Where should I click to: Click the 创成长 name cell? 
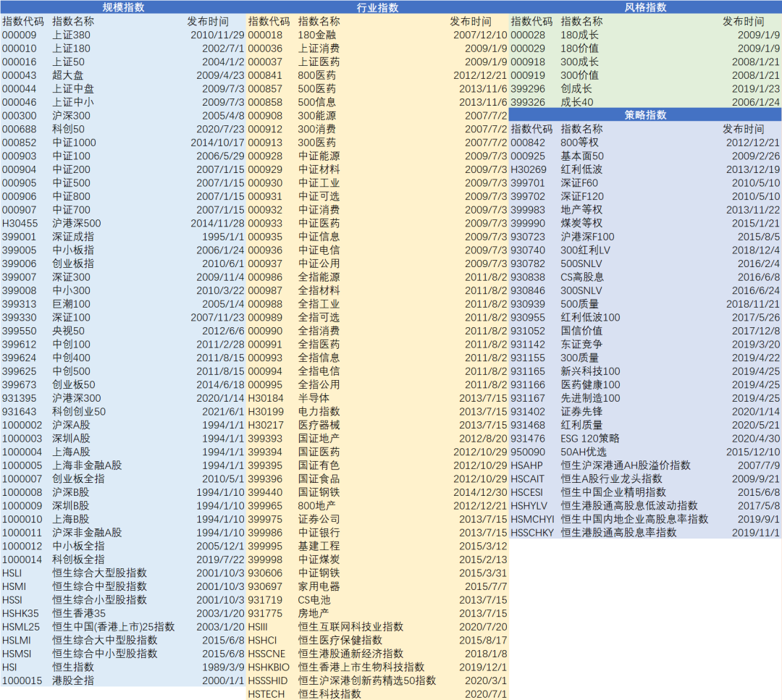(576, 89)
